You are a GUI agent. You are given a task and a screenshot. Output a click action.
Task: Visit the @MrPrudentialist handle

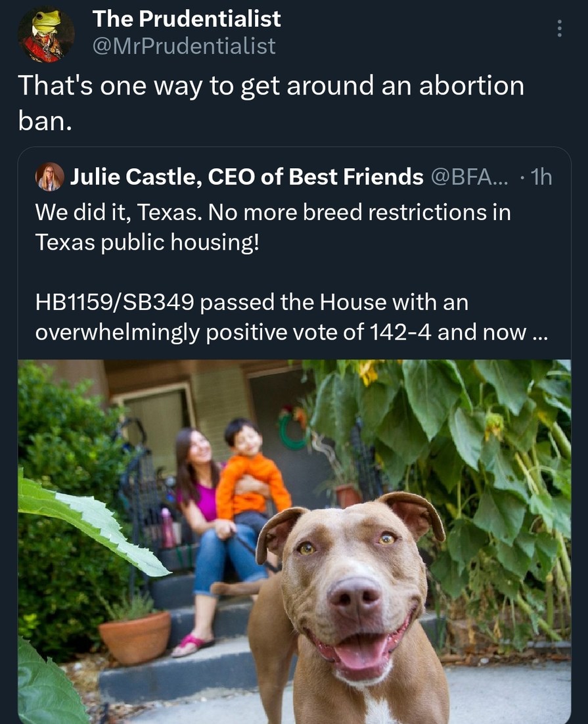[185, 46]
